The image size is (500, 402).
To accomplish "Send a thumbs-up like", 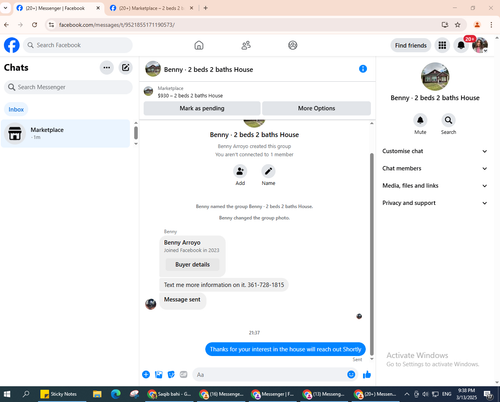I will 367,374.
